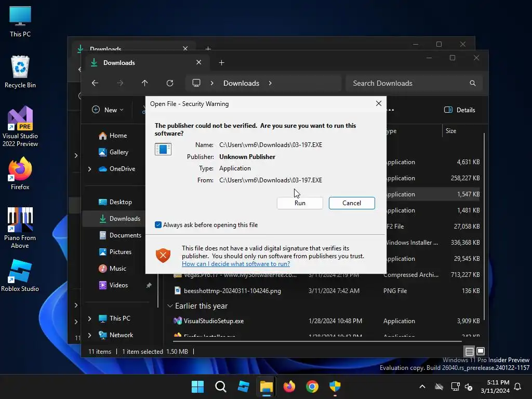This screenshot has height=399, width=532.
Task: Open the Windows Start menu
Action: [x=197, y=387]
